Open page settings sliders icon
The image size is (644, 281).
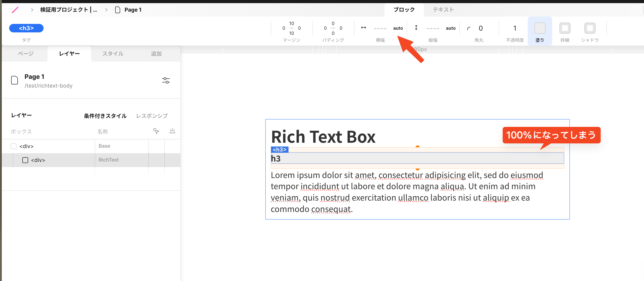pos(166,80)
